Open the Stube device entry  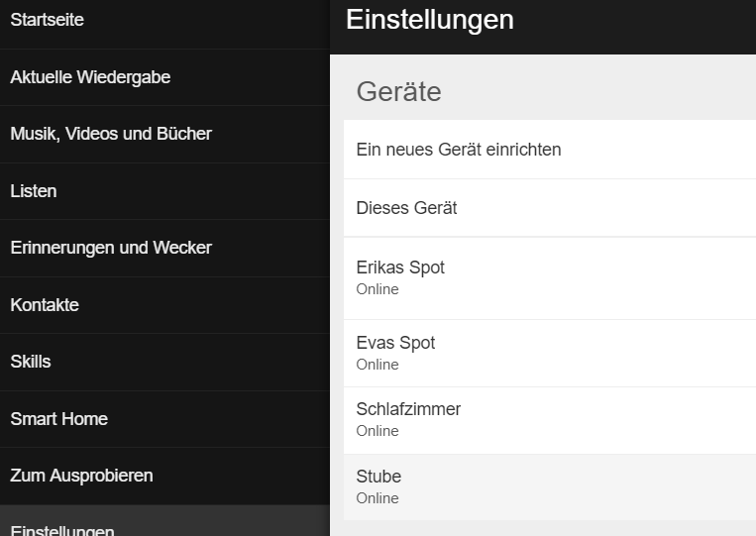[378, 477]
